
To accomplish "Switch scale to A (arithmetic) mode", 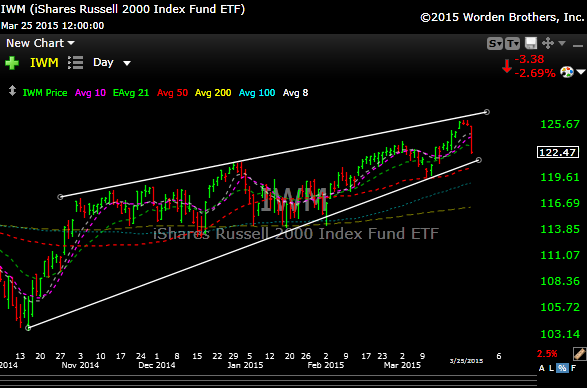I will pyautogui.click(x=542, y=368).
